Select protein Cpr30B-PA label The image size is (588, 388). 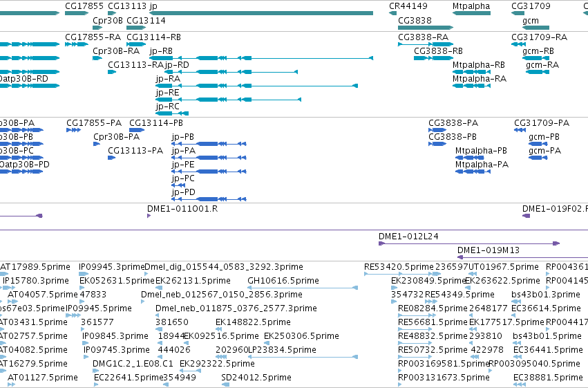pyautogui.click(x=116, y=137)
